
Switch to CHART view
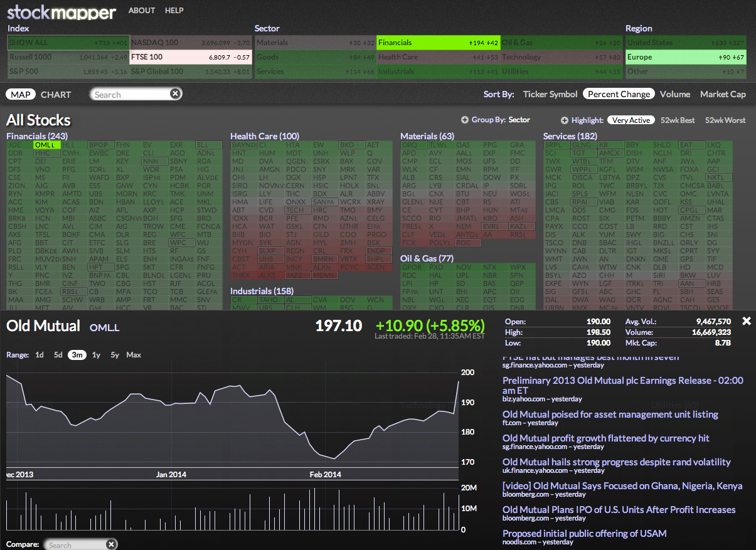click(x=56, y=95)
